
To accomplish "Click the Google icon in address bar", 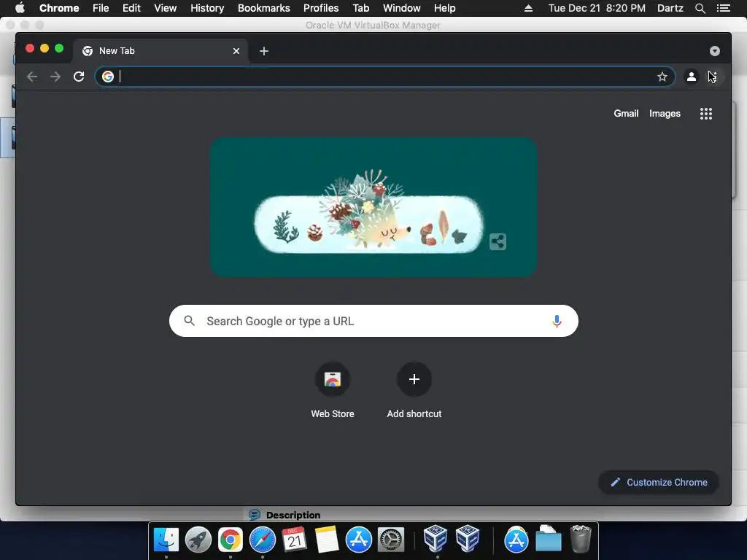I will point(108,77).
